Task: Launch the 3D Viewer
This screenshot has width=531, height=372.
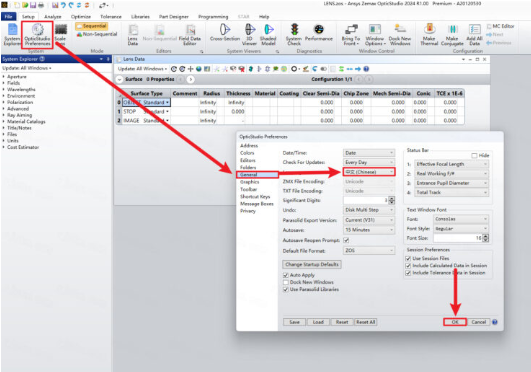Action: pos(250,35)
